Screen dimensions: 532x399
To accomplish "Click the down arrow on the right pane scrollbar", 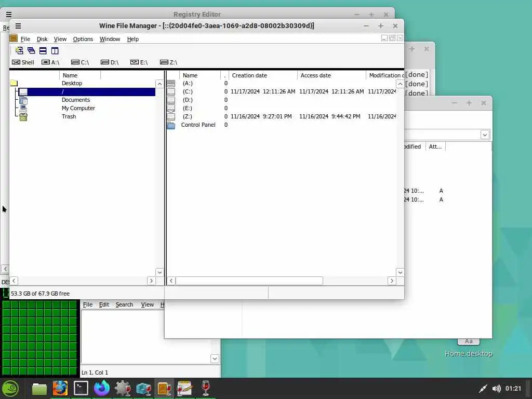I will point(400,272).
